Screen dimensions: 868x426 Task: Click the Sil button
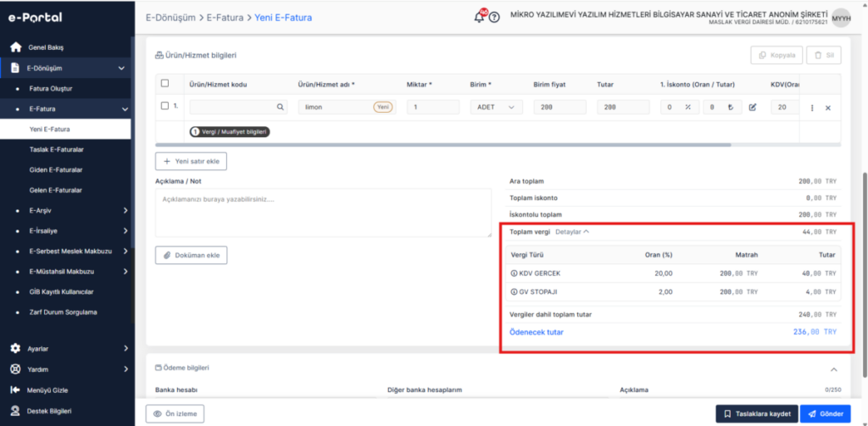click(824, 55)
